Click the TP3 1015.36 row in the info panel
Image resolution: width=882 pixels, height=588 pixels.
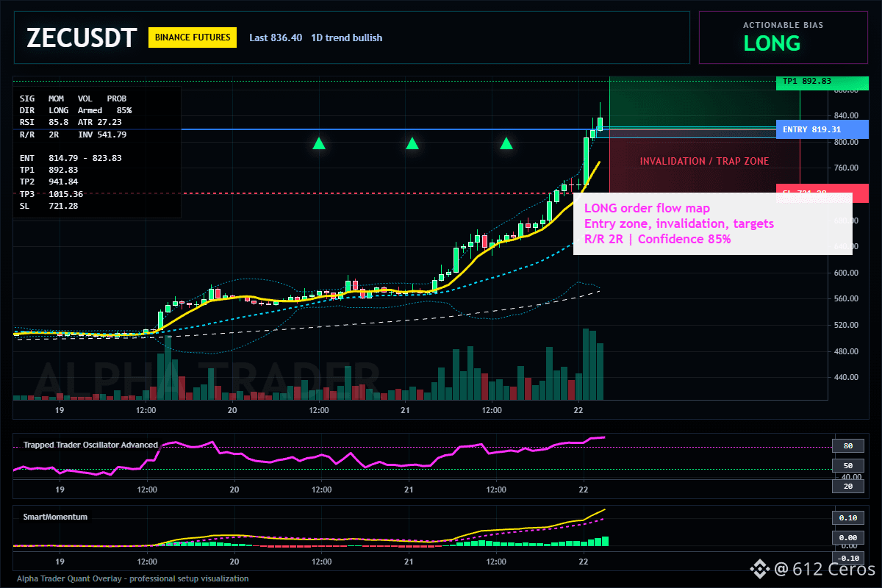pyautogui.click(x=51, y=194)
